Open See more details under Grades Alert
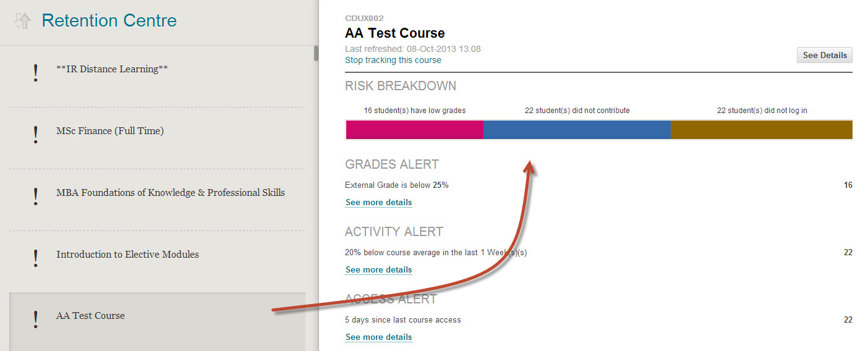 coord(378,202)
